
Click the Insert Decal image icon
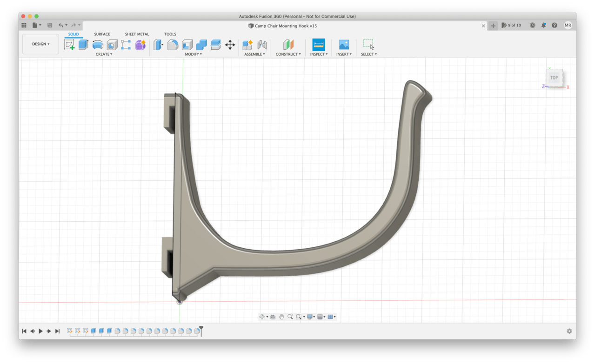point(344,45)
